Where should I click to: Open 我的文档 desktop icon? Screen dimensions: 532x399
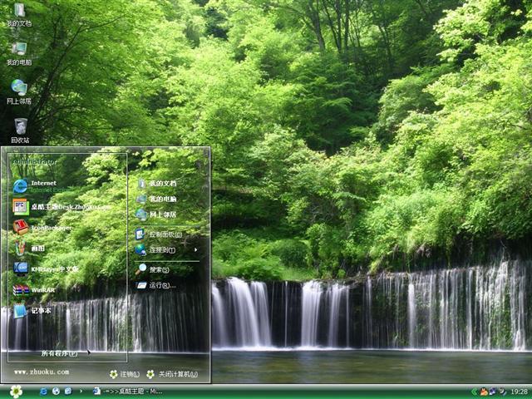coord(19,14)
